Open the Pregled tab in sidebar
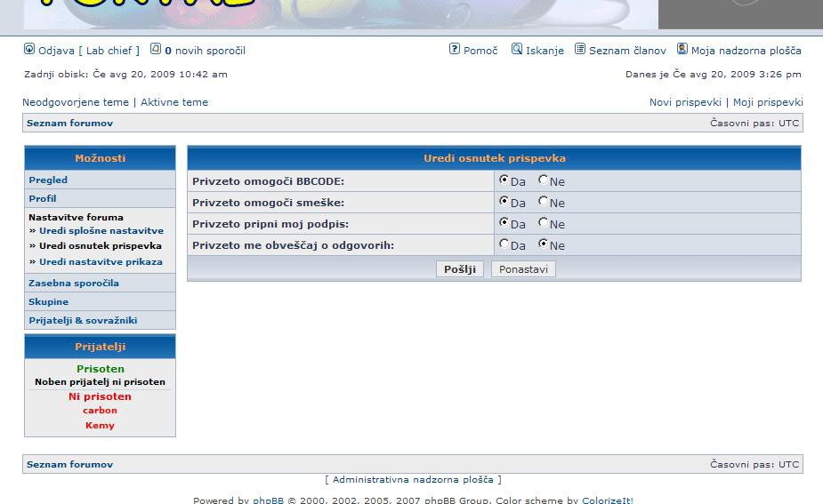Viewport: 823px width, 504px height. pos(48,180)
